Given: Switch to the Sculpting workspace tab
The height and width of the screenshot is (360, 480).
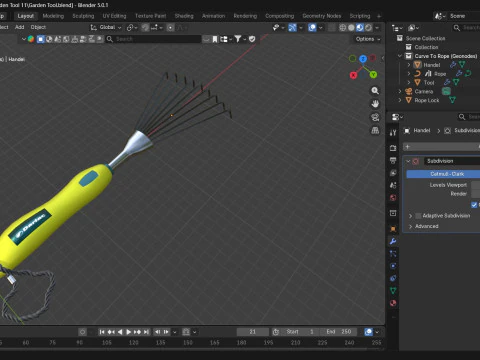Looking at the screenshot, I should [x=83, y=16].
